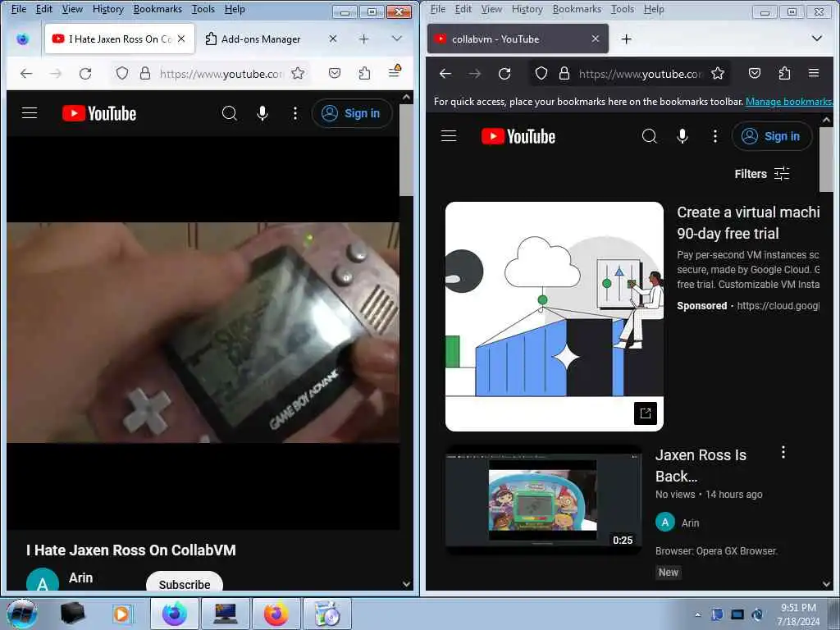Click back arrow in left Firefox window
840x630 pixels.
coord(26,73)
